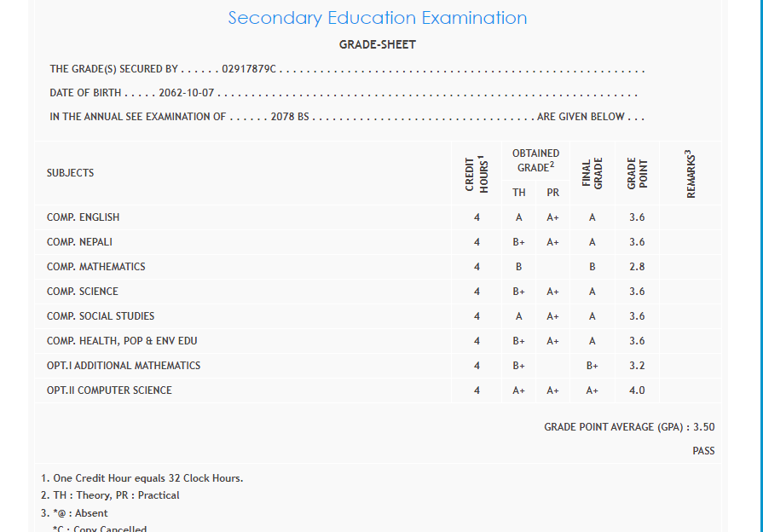The width and height of the screenshot is (763, 532).
Task: Click the Secondary Education Examination heading
Action: (378, 18)
